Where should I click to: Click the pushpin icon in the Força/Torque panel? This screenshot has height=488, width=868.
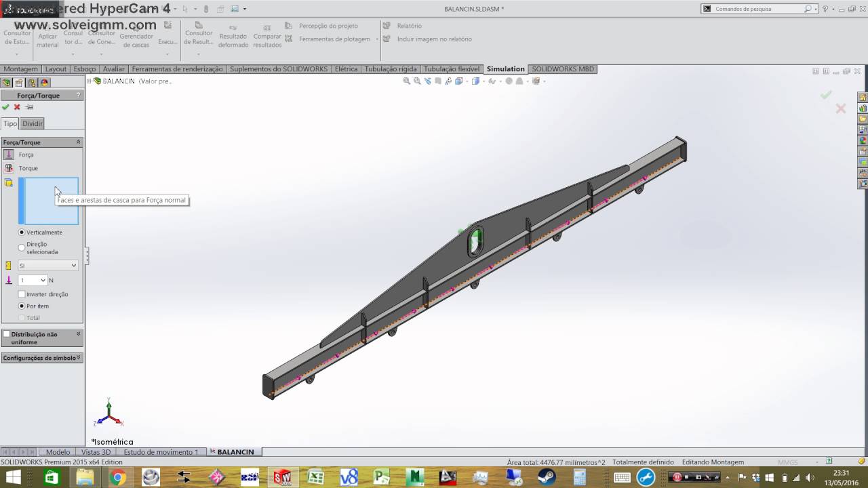click(29, 107)
